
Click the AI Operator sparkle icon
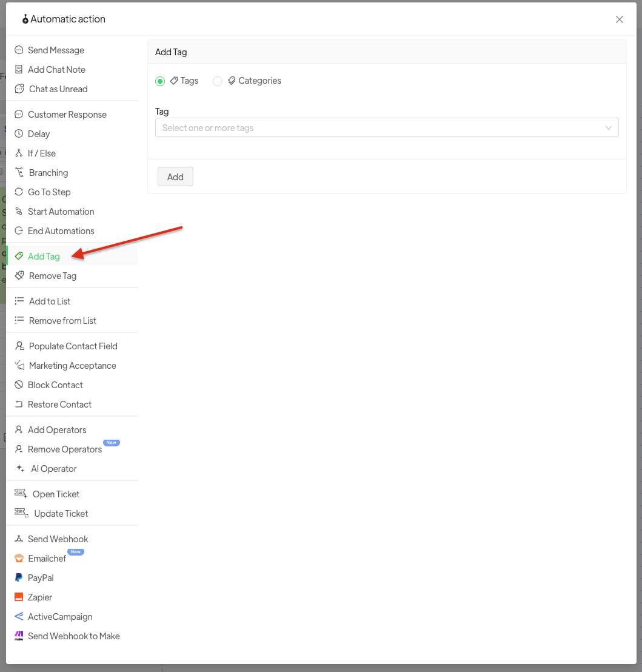click(20, 469)
